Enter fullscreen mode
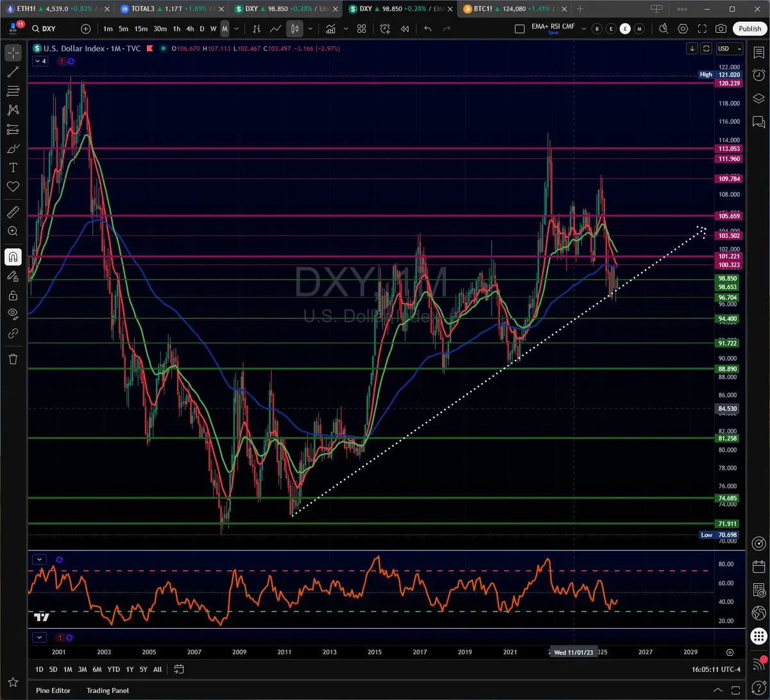This screenshot has width=770, height=700. pyautogui.click(x=702, y=29)
